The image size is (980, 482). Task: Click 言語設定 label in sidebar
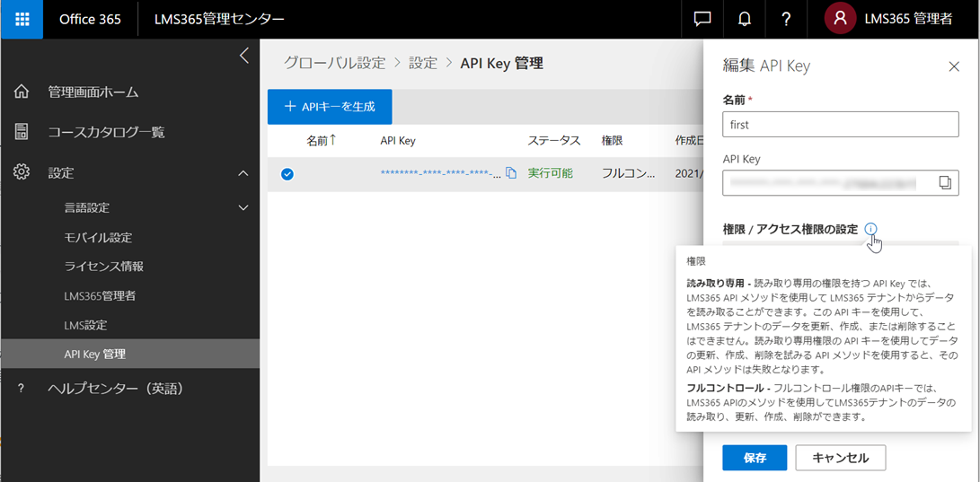tap(87, 207)
